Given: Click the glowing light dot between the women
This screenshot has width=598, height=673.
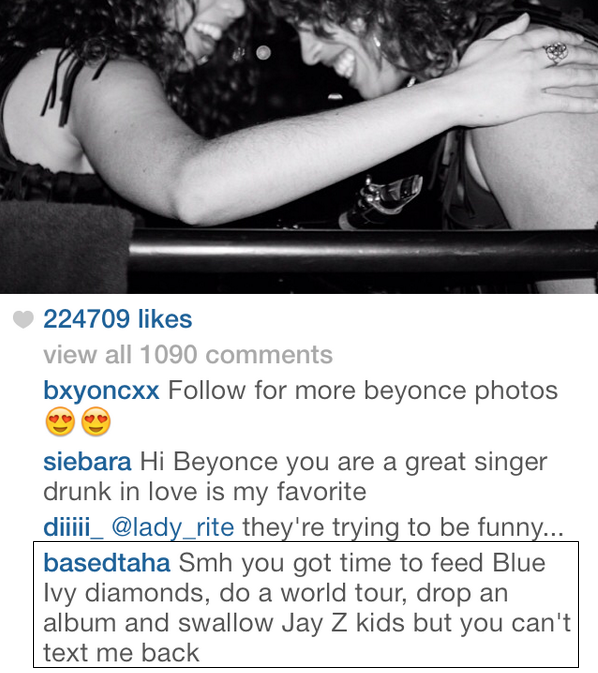Looking at the screenshot, I should 263,53.
